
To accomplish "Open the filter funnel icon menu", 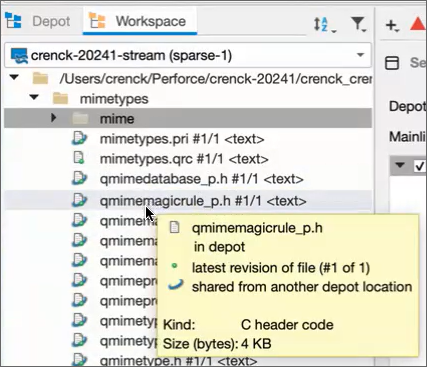I will pos(359,24).
